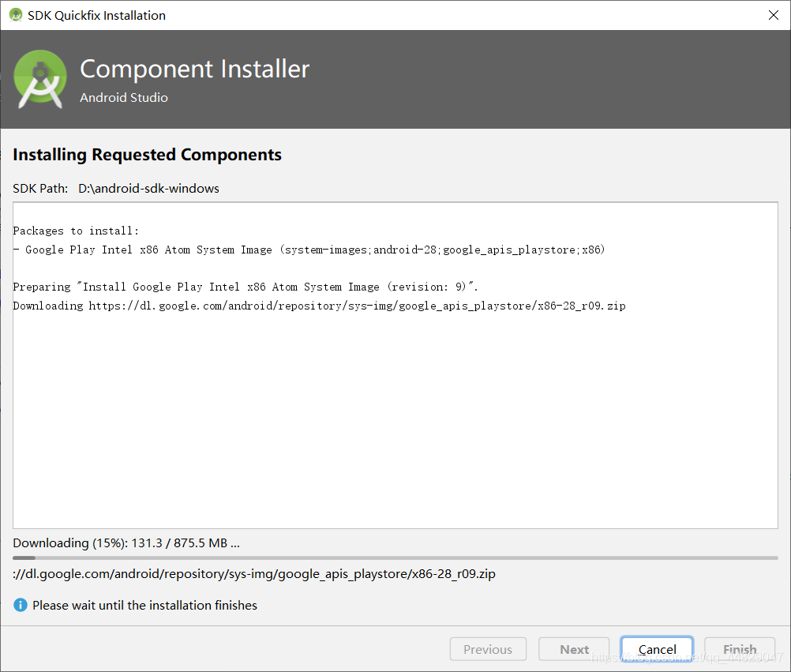791x672 pixels.
Task: Click the Android Studio logo in the header
Action: (x=39, y=79)
